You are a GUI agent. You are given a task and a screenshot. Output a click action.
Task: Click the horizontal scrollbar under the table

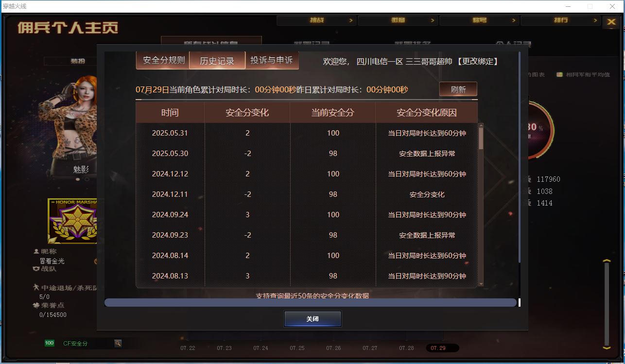click(310, 303)
